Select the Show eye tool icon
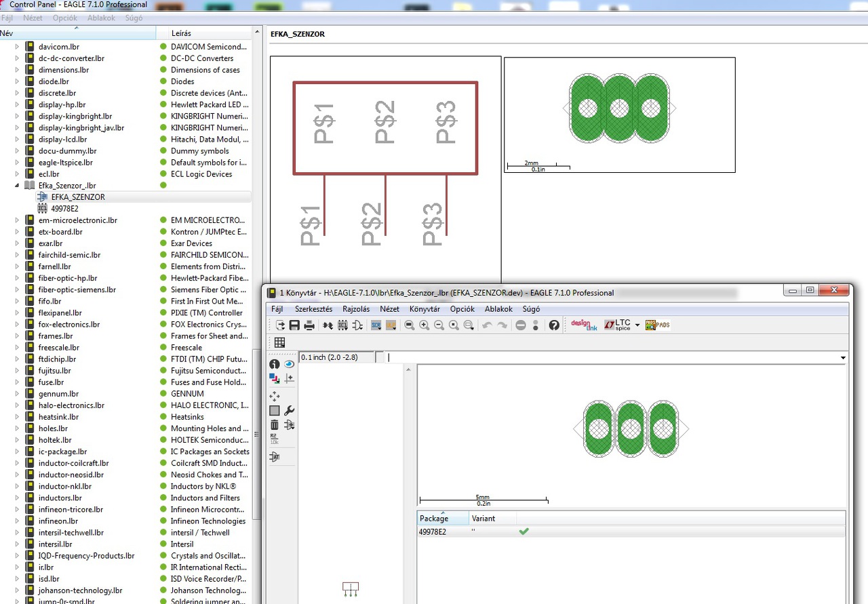The height and width of the screenshot is (604, 868). pyautogui.click(x=289, y=364)
